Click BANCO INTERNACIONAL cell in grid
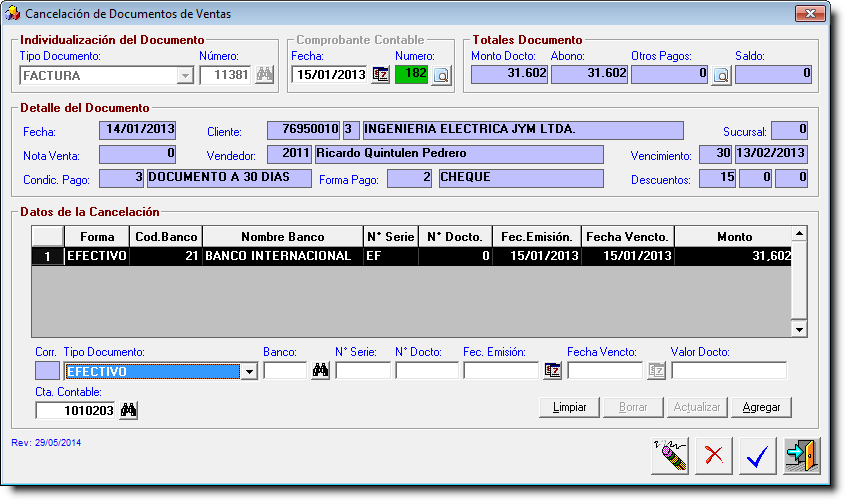 click(283, 256)
